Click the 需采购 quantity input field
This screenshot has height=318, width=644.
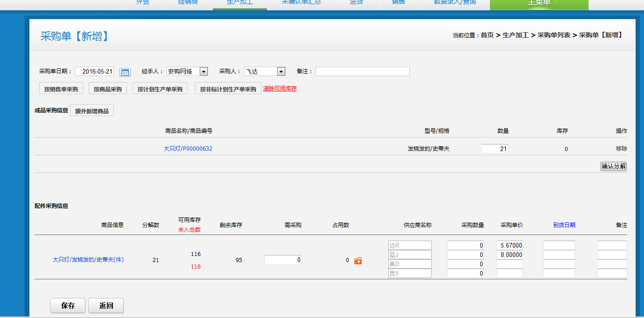[283, 260]
